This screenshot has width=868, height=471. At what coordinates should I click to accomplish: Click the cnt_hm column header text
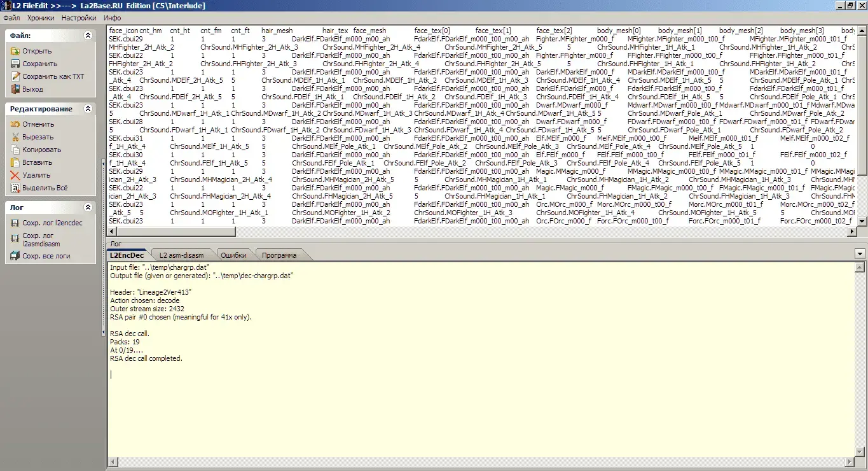[151, 31]
